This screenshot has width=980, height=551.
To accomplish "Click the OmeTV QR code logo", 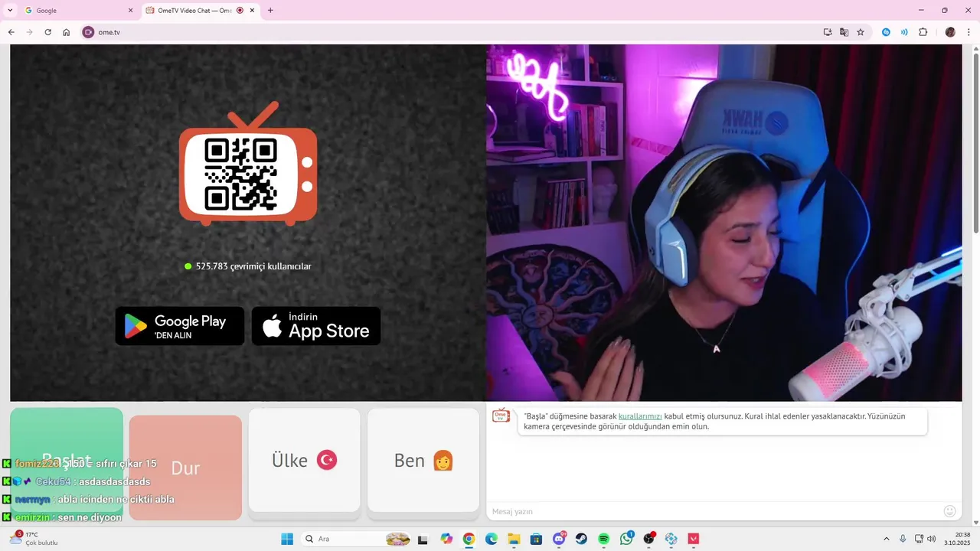I will tap(248, 164).
